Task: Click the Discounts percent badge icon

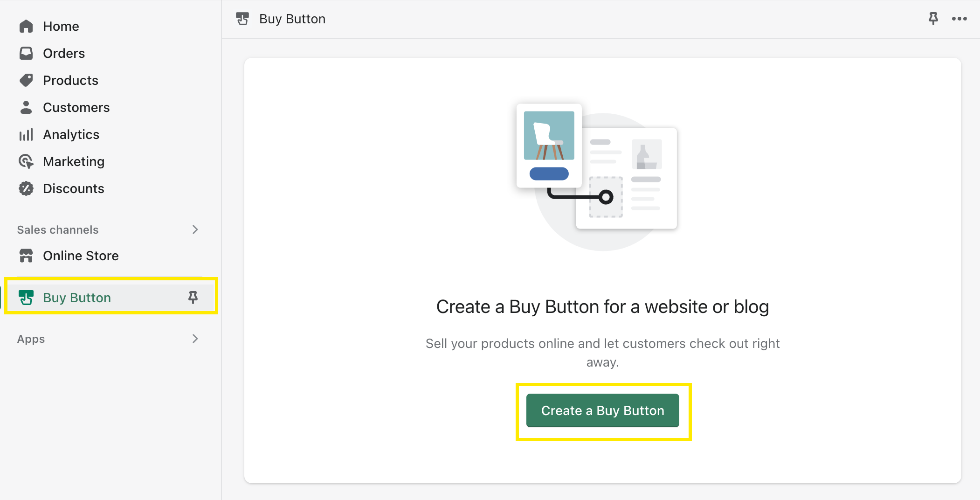Action: [26, 188]
